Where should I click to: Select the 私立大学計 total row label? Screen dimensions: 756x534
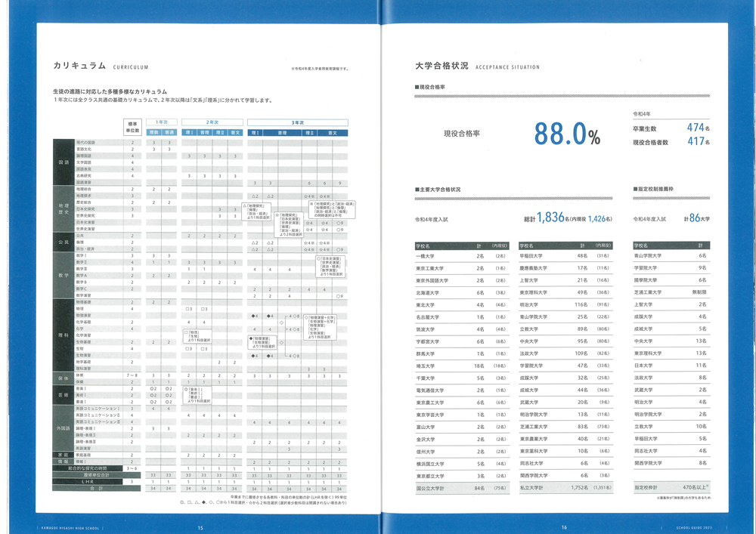(x=531, y=488)
